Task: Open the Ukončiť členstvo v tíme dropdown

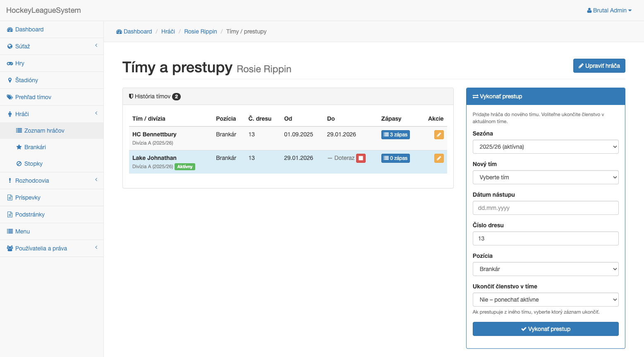Action: [x=545, y=300]
